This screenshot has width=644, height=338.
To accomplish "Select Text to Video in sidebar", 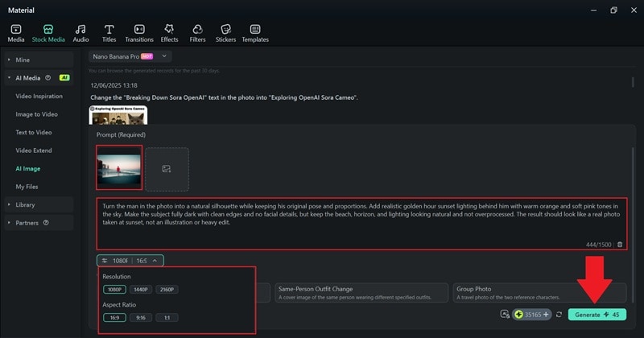I will [x=34, y=132].
